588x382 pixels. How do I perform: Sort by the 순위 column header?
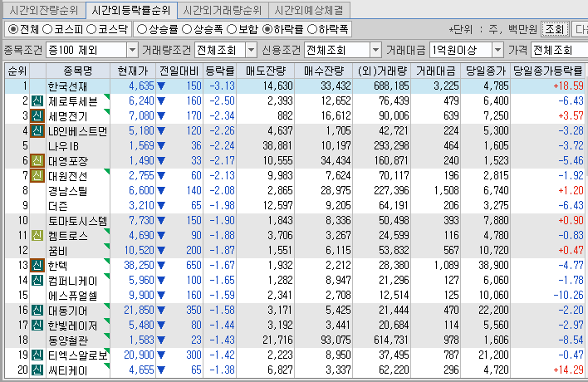pyautogui.click(x=17, y=71)
